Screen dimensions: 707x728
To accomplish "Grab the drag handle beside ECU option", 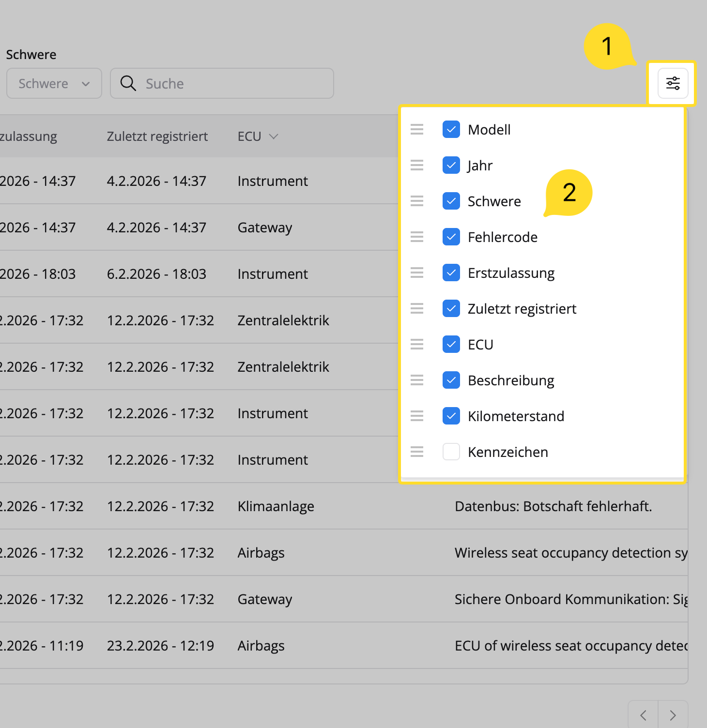I will [417, 344].
